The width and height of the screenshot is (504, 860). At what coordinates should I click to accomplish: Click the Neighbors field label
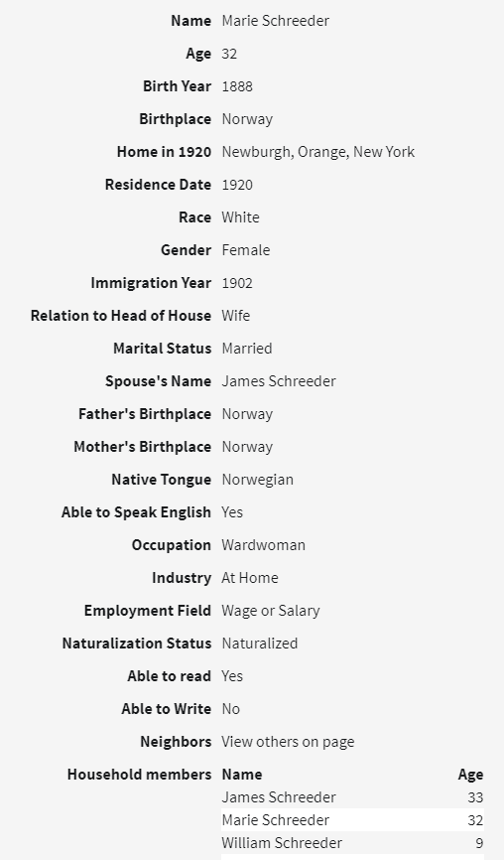coord(176,742)
